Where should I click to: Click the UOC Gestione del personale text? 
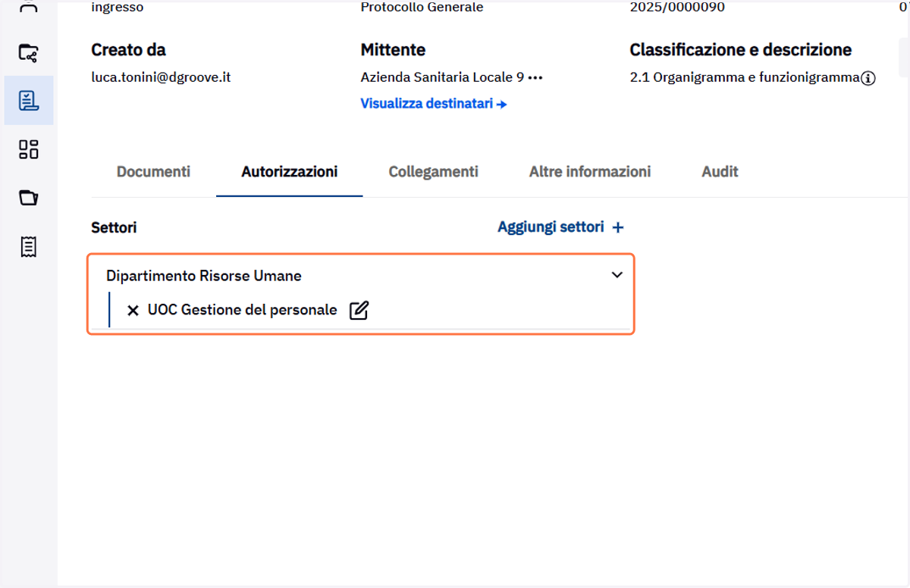243,310
